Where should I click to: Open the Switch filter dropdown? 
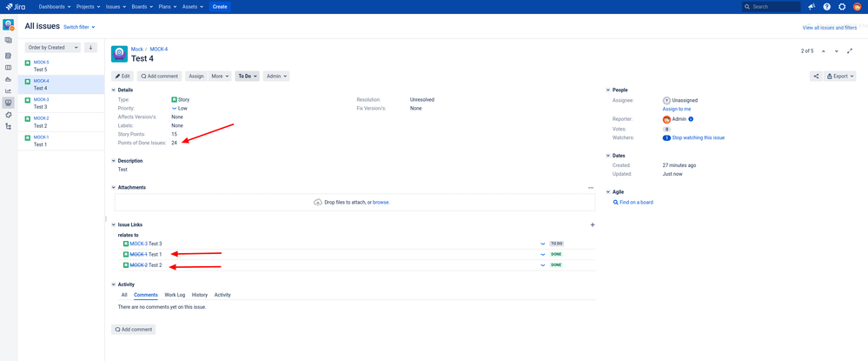[79, 27]
